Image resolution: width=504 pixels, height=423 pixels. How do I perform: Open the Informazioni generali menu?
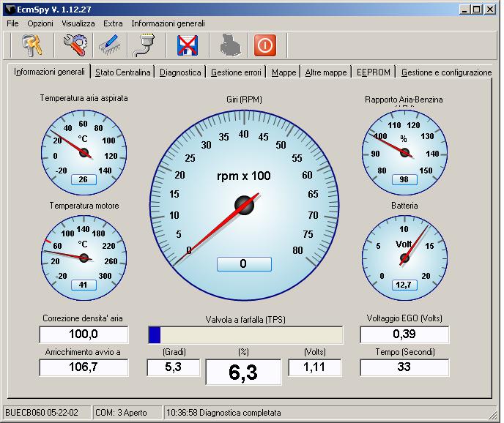(x=168, y=23)
